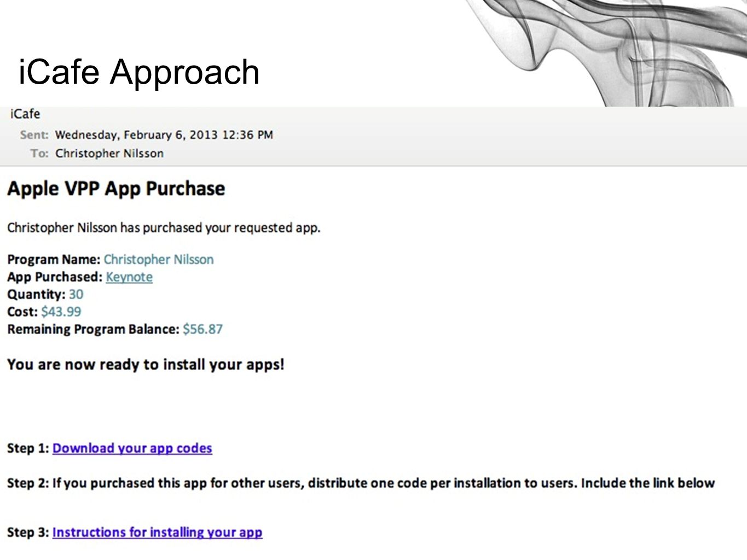This screenshot has width=747, height=560.
Task: Click the Step 3 label
Action: click(x=28, y=532)
